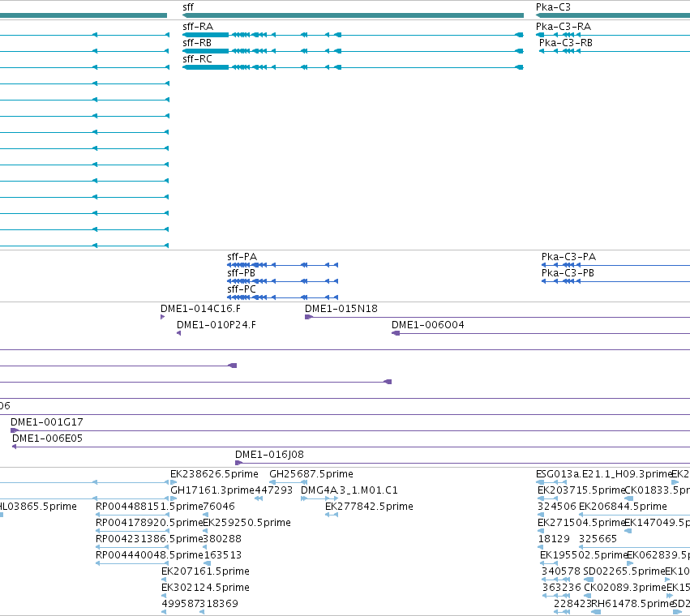
Task: Select the DME1-015N18 start arrow marker
Action: point(308,317)
